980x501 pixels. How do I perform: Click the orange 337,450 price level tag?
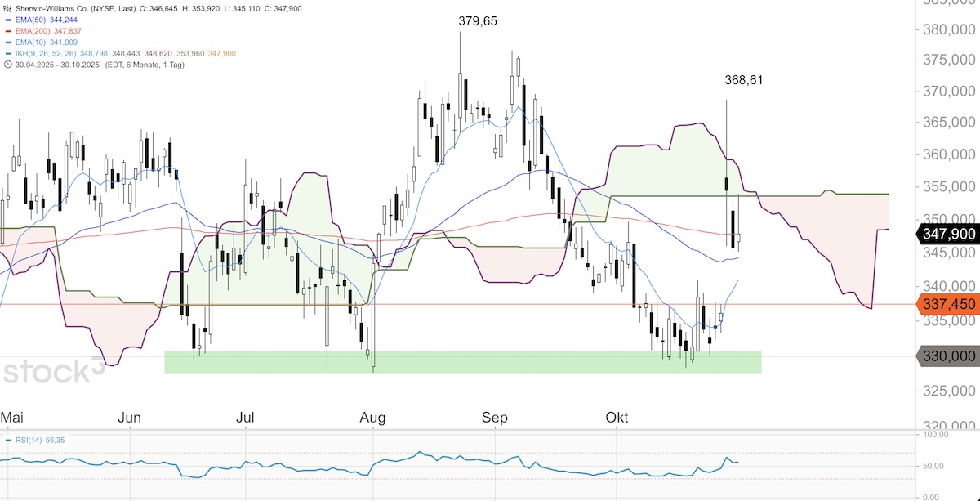946,304
